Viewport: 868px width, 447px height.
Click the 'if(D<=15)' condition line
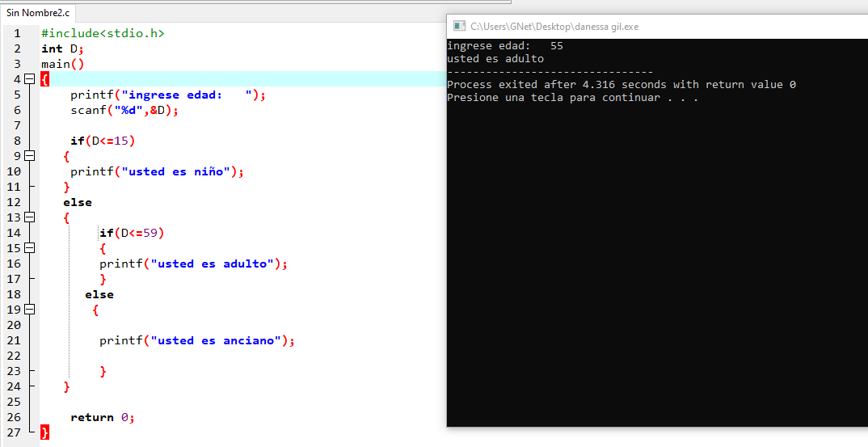[103, 141]
